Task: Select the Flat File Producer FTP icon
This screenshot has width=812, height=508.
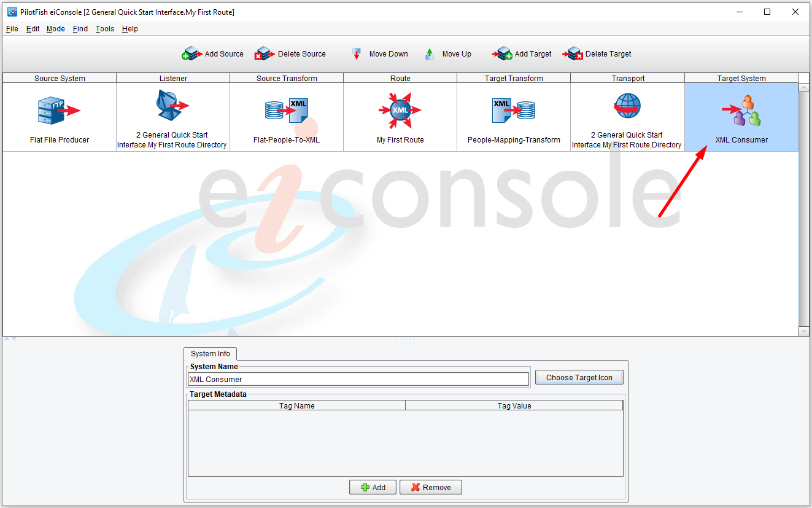Action: coord(59,111)
